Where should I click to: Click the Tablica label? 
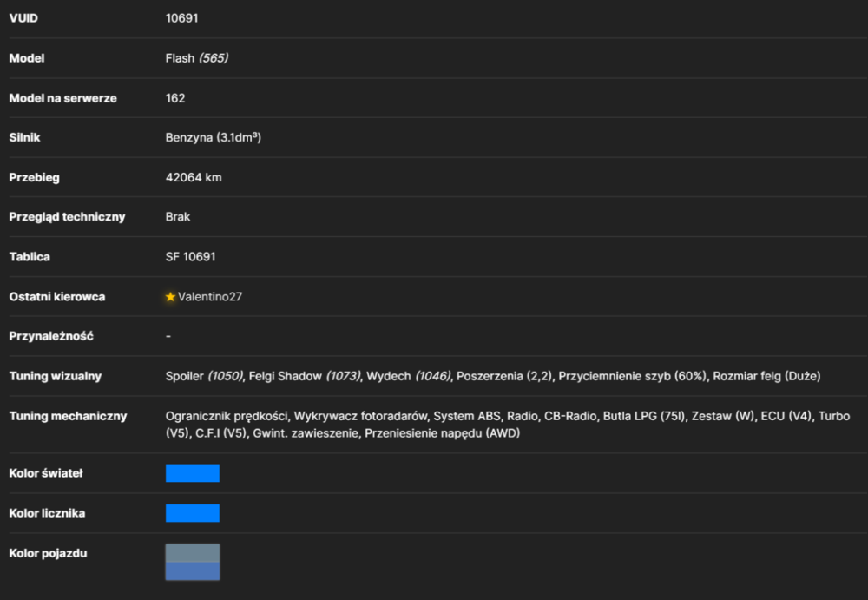(30, 256)
